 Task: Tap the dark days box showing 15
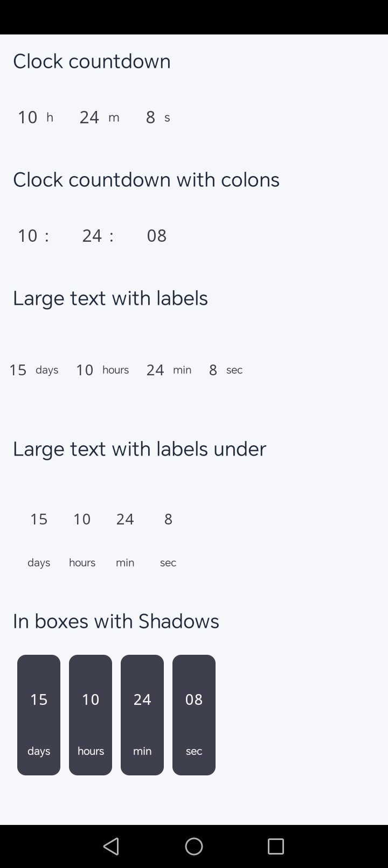[x=39, y=715]
